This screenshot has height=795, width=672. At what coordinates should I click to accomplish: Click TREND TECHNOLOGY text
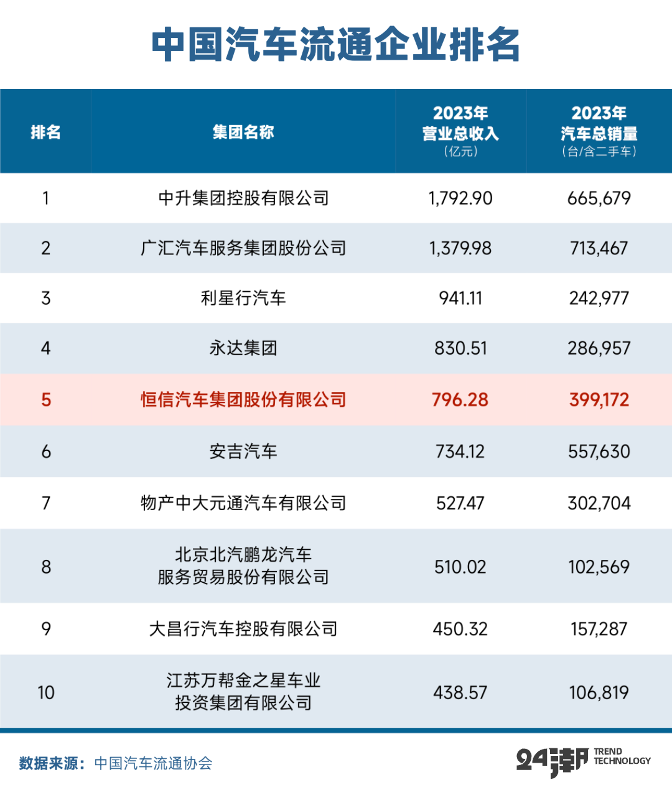click(622, 756)
